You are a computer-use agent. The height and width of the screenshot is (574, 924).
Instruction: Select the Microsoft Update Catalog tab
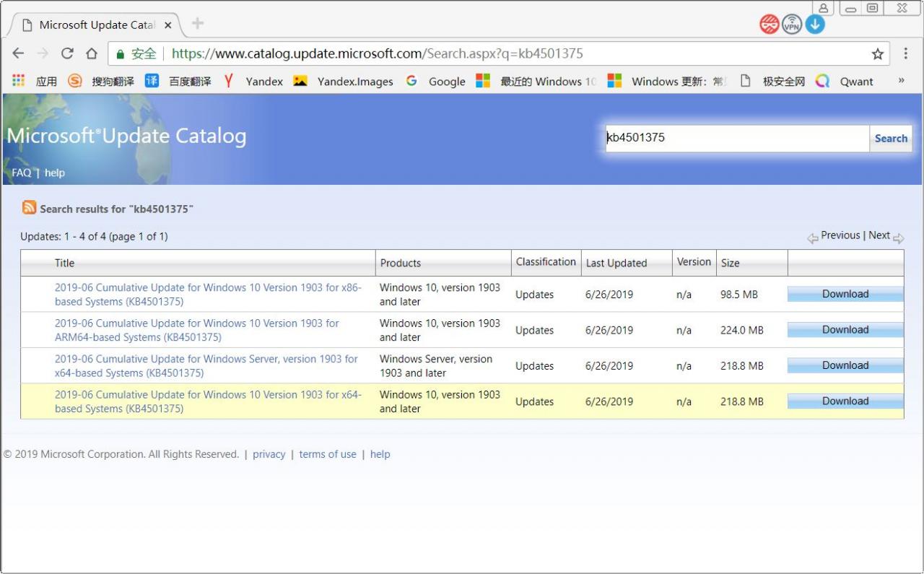pyautogui.click(x=96, y=25)
